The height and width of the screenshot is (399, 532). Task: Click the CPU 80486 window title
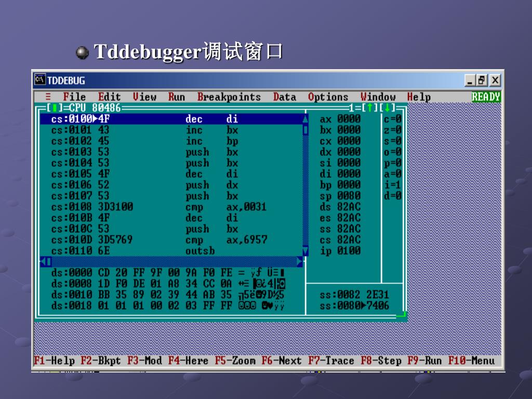tap(95, 108)
